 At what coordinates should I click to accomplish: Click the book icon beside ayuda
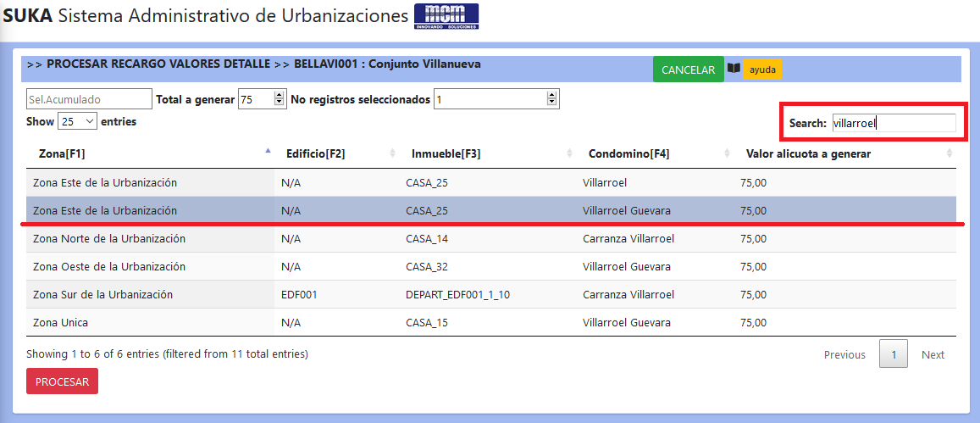pos(734,68)
